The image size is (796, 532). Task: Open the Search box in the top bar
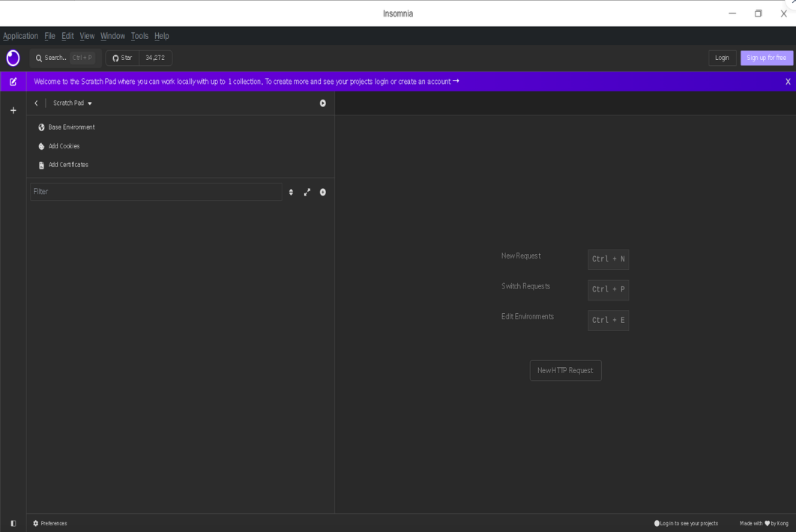click(65, 58)
